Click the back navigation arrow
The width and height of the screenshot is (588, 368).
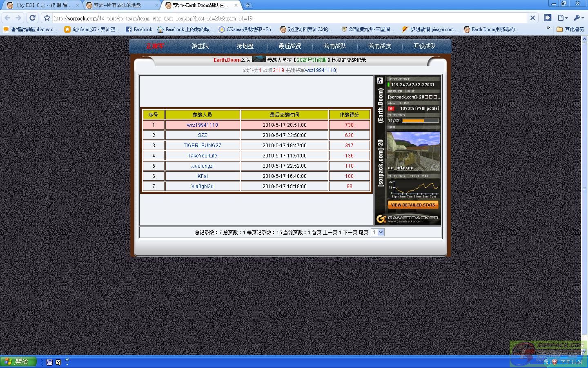tap(7, 18)
